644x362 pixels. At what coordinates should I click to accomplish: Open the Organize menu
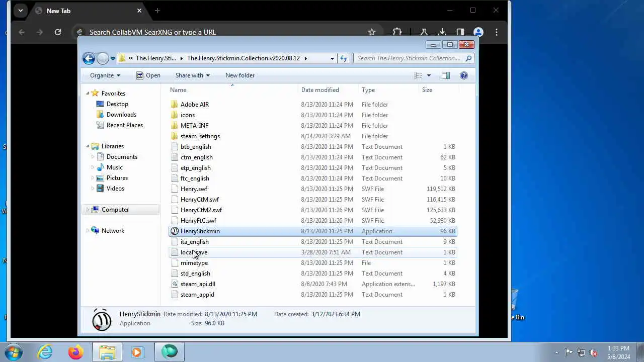point(105,75)
